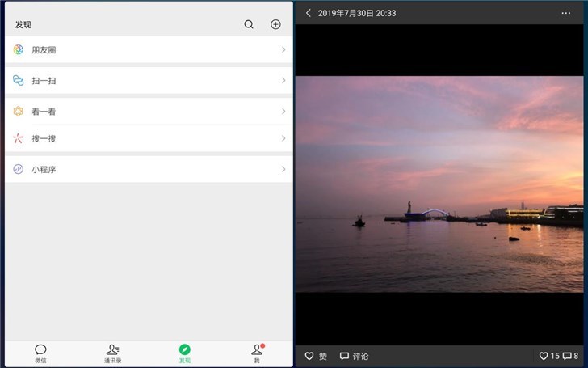
Task: Click the Scan (扫一扫) icon
Action: [x=19, y=80]
